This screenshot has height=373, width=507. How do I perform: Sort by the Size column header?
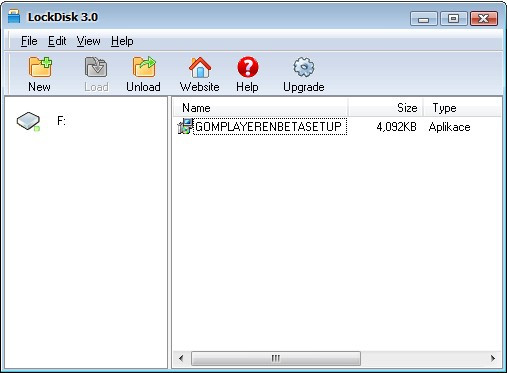click(386, 108)
